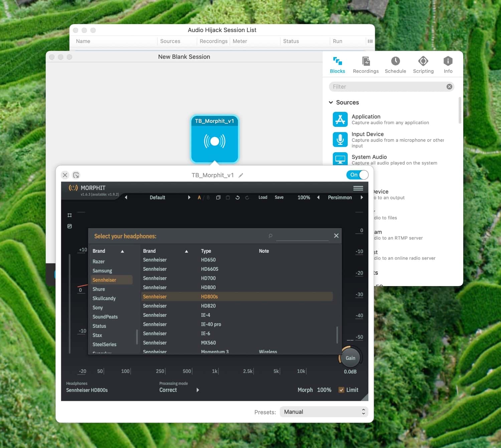Image resolution: width=501 pixels, height=448 pixels.
Task: Sort Session List by Name column
Action: pos(83,41)
